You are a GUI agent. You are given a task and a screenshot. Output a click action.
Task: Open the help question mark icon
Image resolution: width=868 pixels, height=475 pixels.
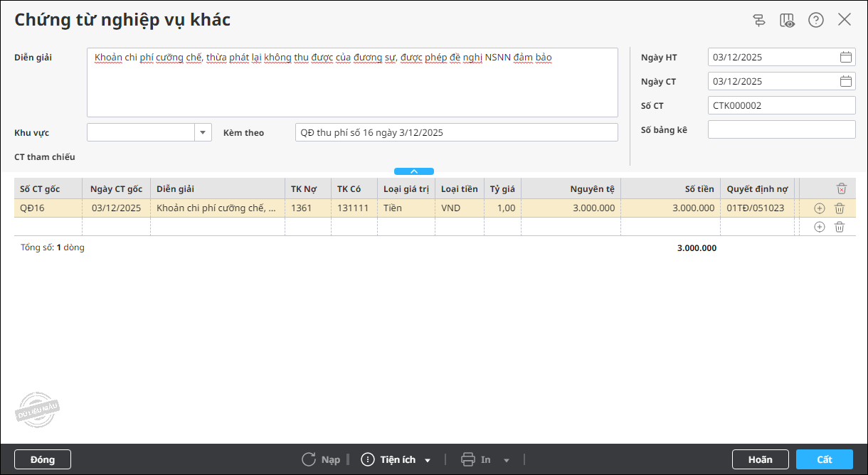pyautogui.click(x=816, y=20)
